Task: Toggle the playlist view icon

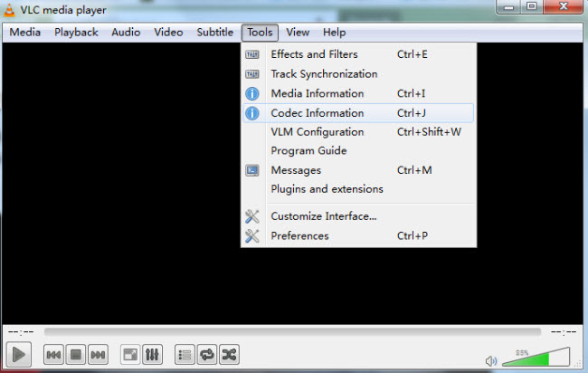Action: pos(185,355)
